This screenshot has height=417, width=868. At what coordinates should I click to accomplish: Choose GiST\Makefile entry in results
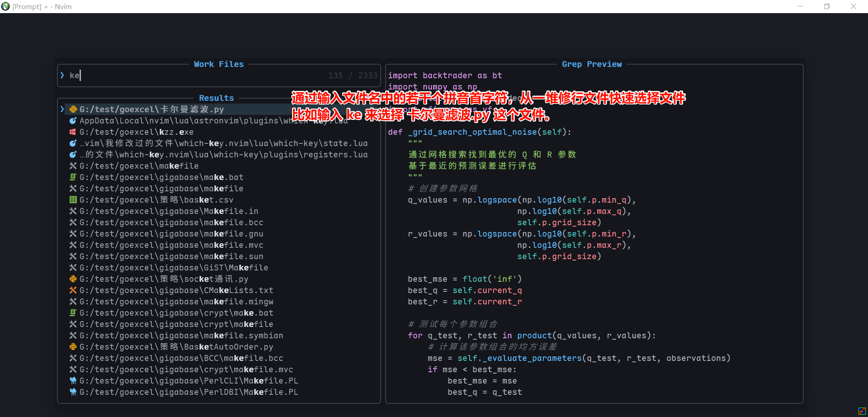tap(174, 268)
